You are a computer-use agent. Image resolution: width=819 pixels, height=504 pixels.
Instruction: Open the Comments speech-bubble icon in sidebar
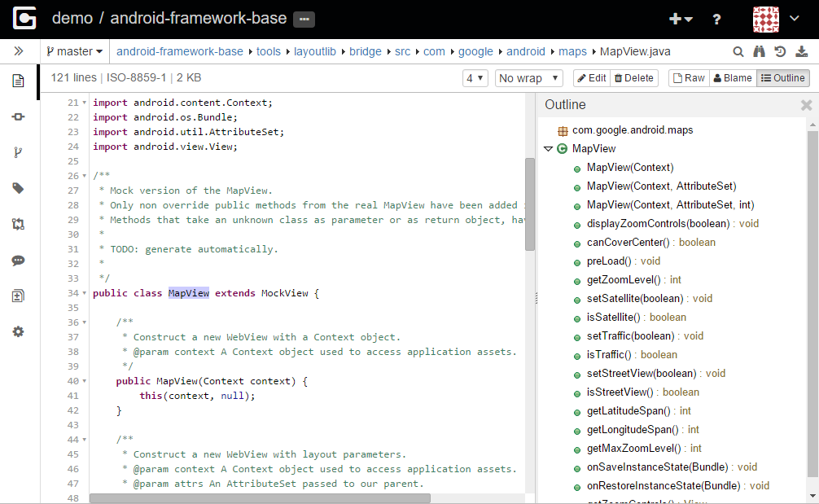[18, 261]
